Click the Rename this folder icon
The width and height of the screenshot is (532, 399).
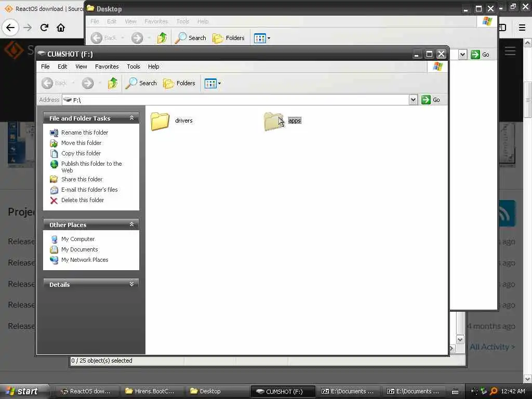54,132
